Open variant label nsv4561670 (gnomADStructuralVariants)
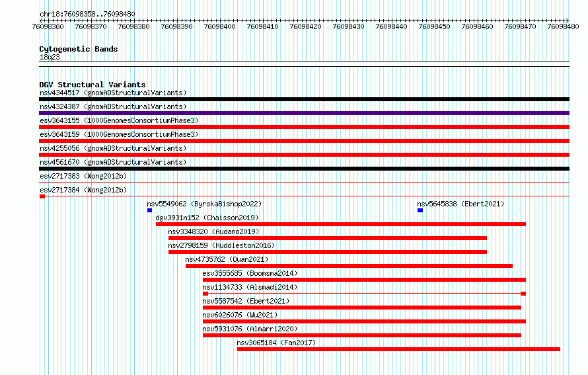588x375 pixels. (113, 162)
